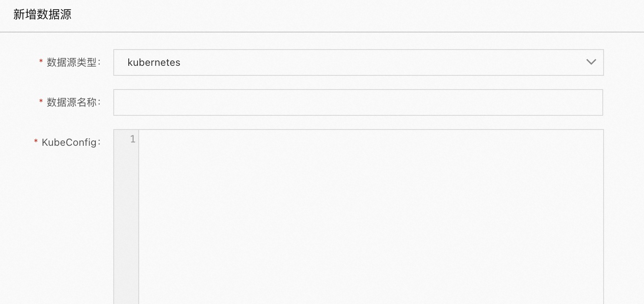Click the colon after the 数据源类型 label

point(99,63)
